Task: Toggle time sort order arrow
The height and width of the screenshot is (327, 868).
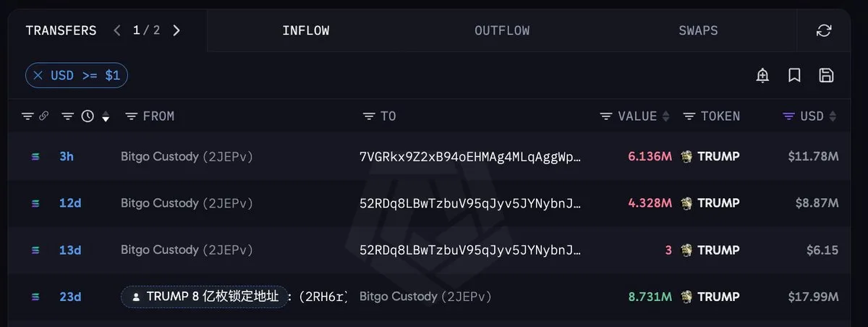Action: [106, 116]
